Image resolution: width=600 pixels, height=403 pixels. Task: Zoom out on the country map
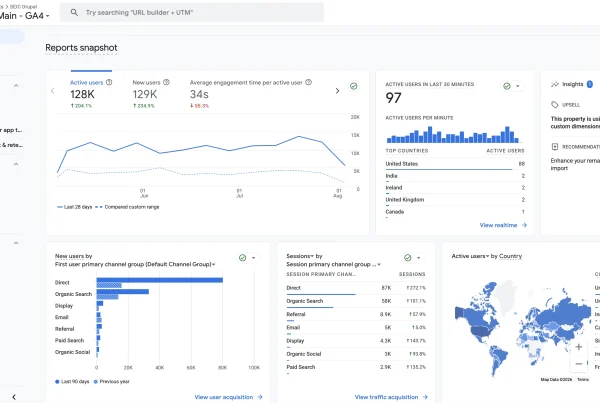pyautogui.click(x=579, y=364)
